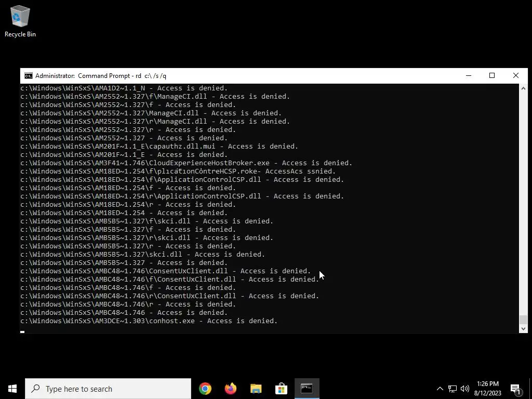Image resolution: width=532 pixels, height=399 pixels.
Task: Click the Command Prompt title bar icon
Action: coord(29,76)
